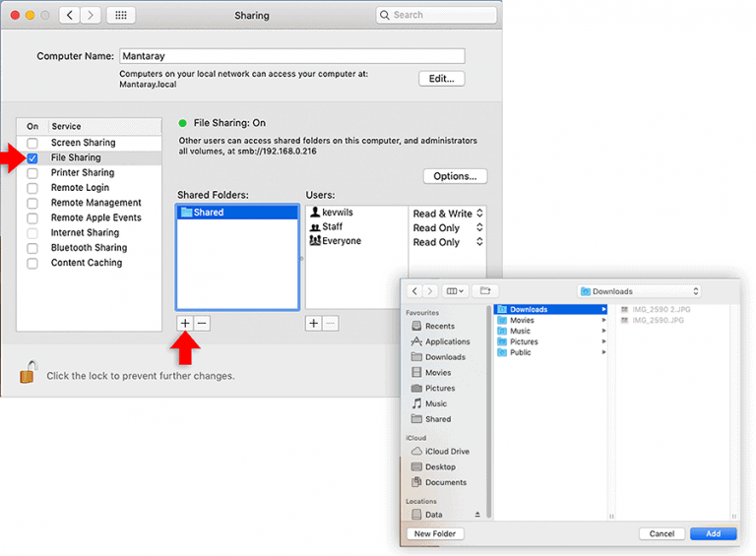Image resolution: width=756 pixels, height=556 pixels.
Task: Go back in file dialog
Action: point(414,291)
